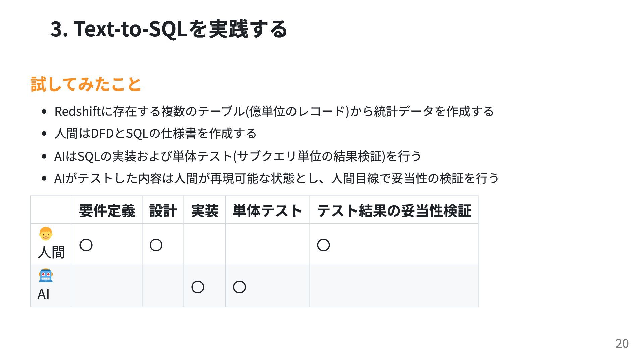Click the orange heading 試してみたこと

coord(86,84)
